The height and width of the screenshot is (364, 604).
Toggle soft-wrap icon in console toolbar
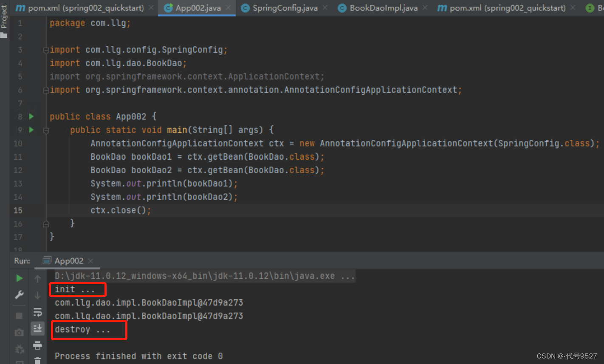(37, 312)
